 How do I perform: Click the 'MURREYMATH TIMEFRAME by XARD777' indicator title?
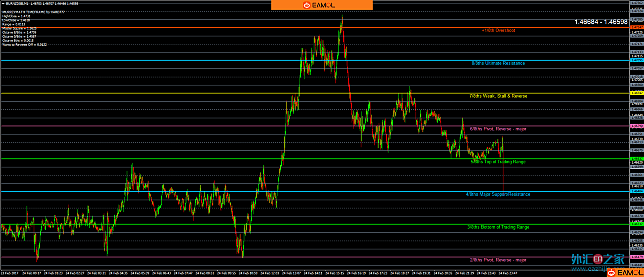(x=33, y=12)
